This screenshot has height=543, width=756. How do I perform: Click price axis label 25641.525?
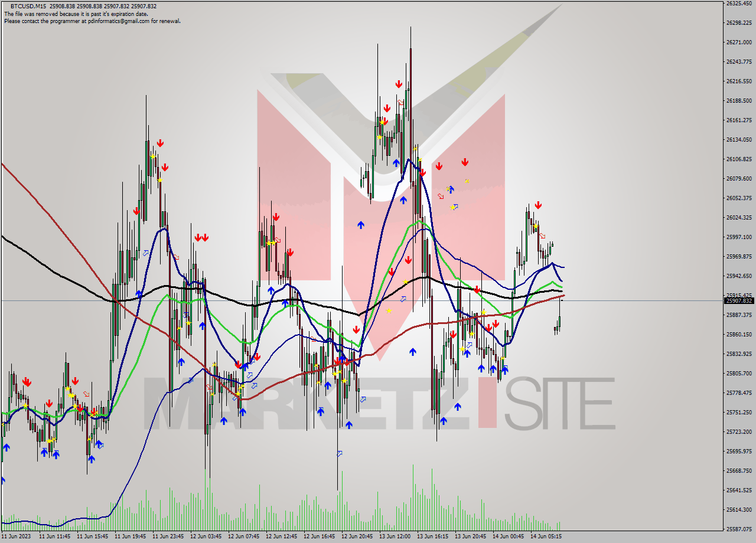pos(739,490)
